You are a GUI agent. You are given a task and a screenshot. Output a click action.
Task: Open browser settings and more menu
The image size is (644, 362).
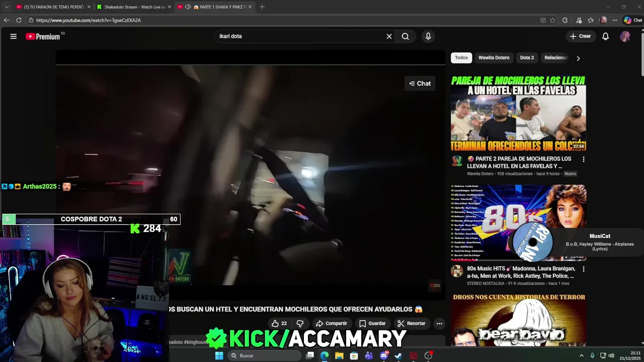point(614,20)
